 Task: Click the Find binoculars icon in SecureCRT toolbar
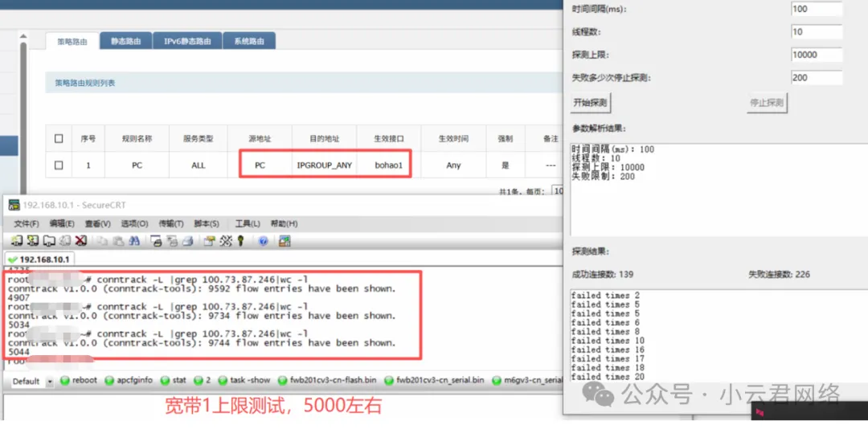click(135, 241)
